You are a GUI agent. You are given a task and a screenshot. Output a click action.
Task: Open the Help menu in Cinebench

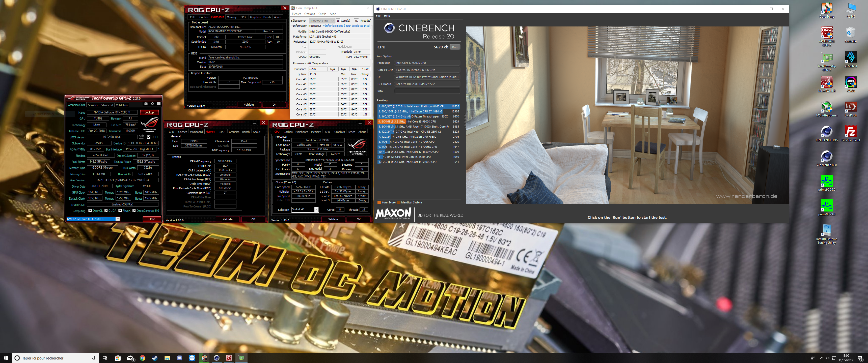tap(387, 15)
